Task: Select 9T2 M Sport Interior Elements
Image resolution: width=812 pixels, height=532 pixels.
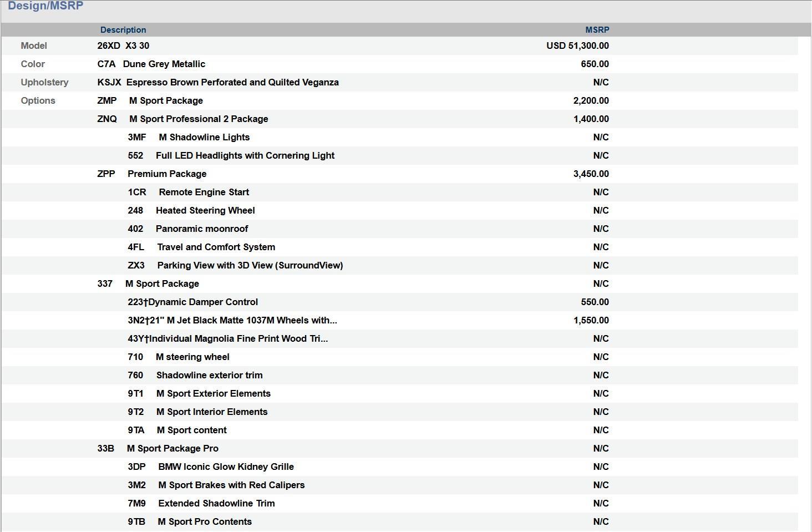Action: coord(197,412)
